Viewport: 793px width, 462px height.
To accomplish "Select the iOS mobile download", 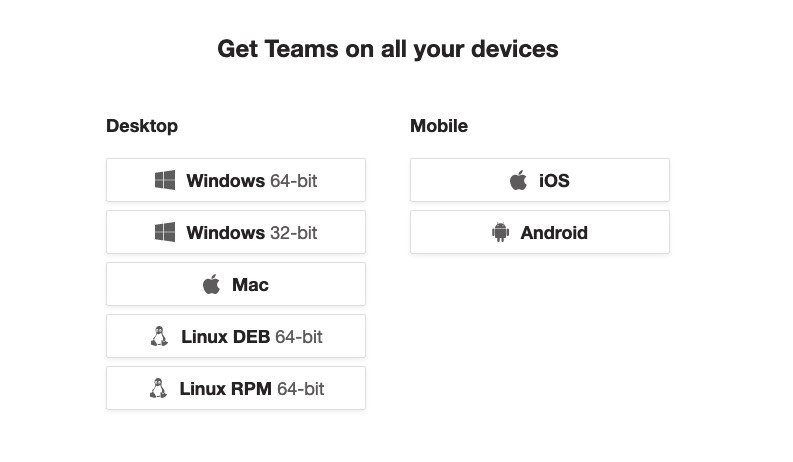I will coord(540,180).
